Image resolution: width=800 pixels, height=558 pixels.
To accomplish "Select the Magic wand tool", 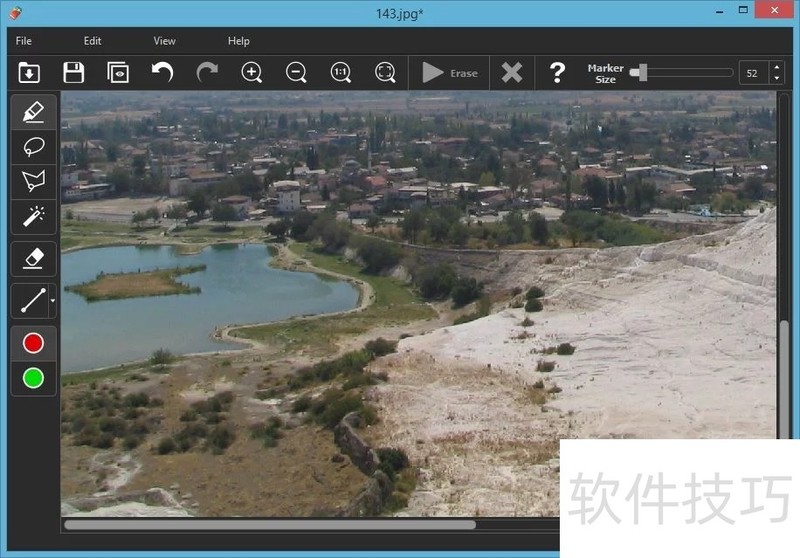I will (33, 215).
